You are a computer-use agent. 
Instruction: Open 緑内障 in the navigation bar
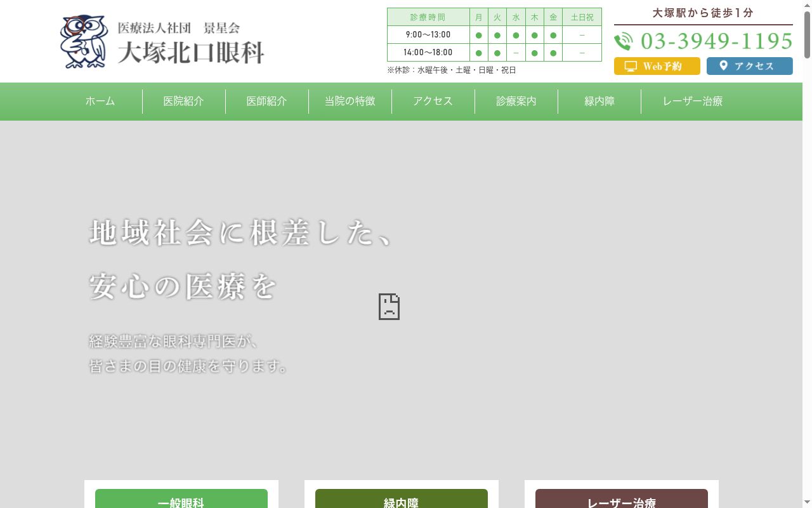click(599, 102)
